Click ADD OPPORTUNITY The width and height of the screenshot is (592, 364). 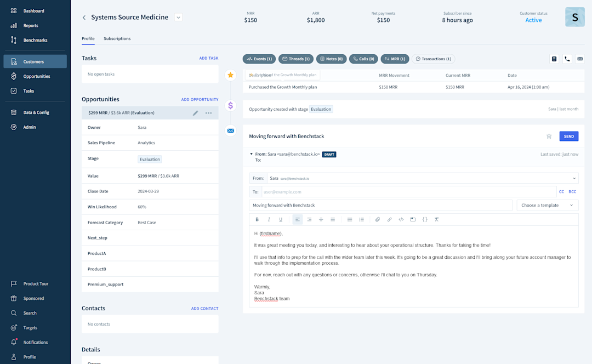point(200,100)
